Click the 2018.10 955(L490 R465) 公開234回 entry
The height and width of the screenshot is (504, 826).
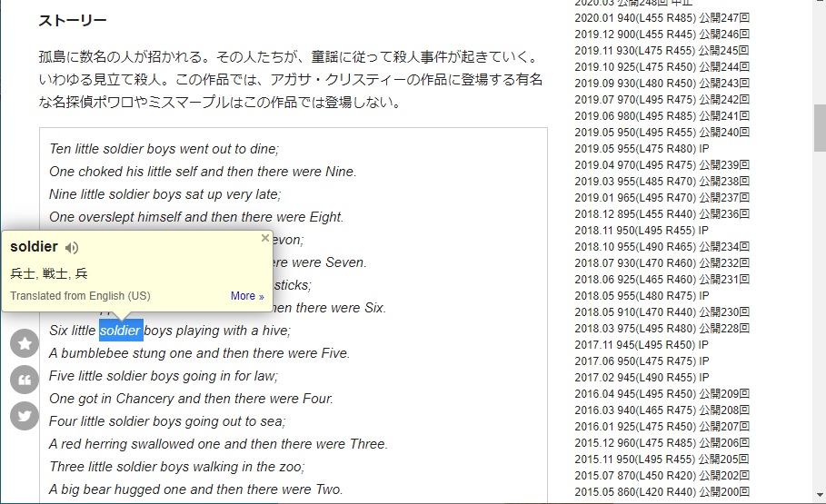tap(662, 246)
